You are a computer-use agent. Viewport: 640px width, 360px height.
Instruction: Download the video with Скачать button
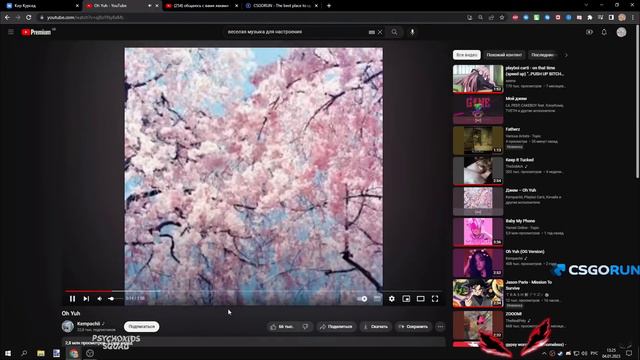(376, 327)
